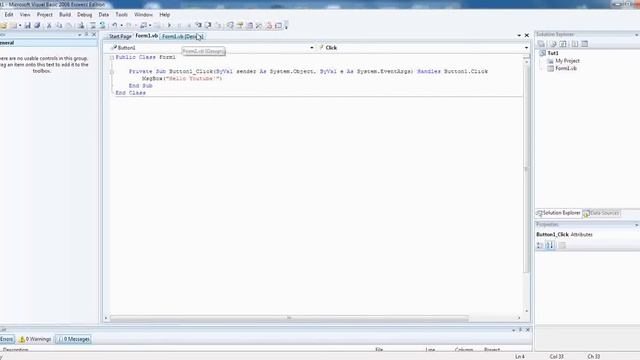Start debugging with the play icon
The image size is (640, 360).
(x=169, y=25)
